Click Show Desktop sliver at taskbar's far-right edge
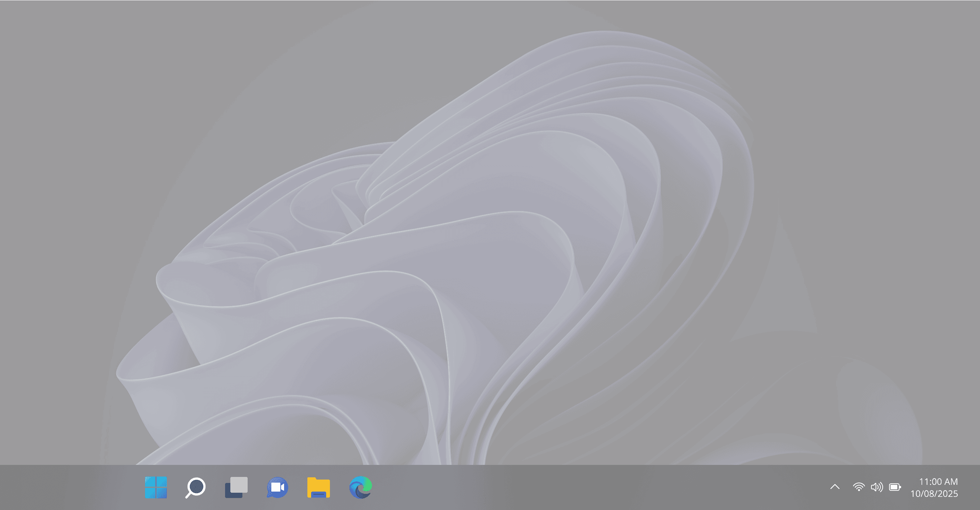Image resolution: width=980 pixels, height=510 pixels. tap(978, 487)
